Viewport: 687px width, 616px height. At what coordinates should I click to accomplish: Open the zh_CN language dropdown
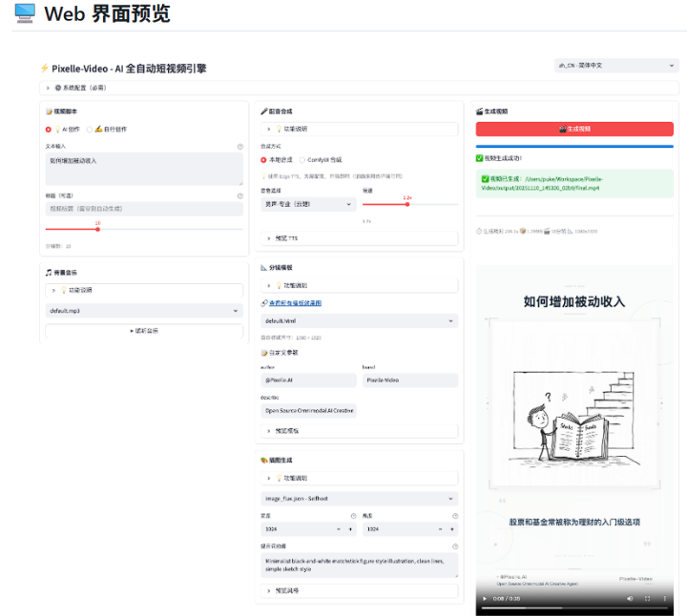pyautogui.click(x=616, y=66)
